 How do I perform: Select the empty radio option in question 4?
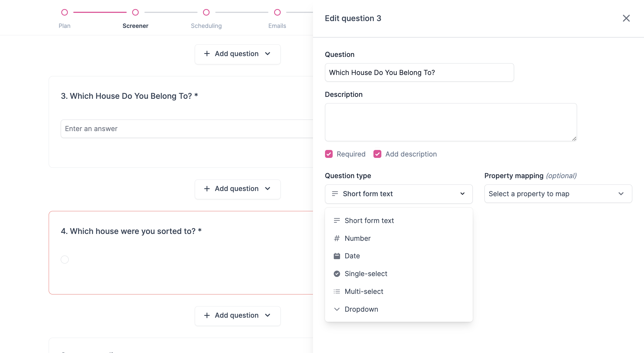(x=65, y=259)
